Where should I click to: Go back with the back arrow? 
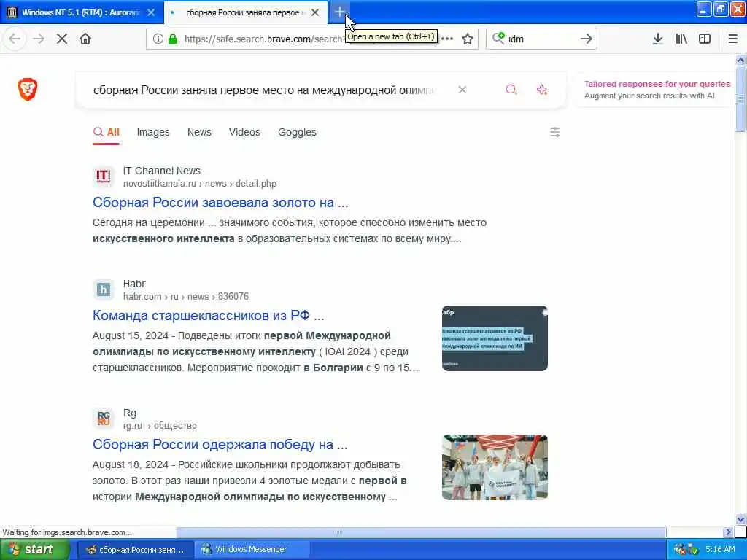(x=15, y=39)
